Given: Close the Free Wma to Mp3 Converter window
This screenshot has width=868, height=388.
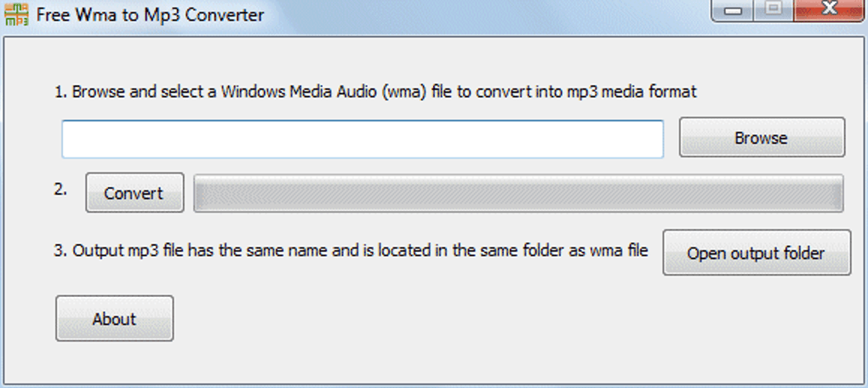Looking at the screenshot, I should point(828,10).
